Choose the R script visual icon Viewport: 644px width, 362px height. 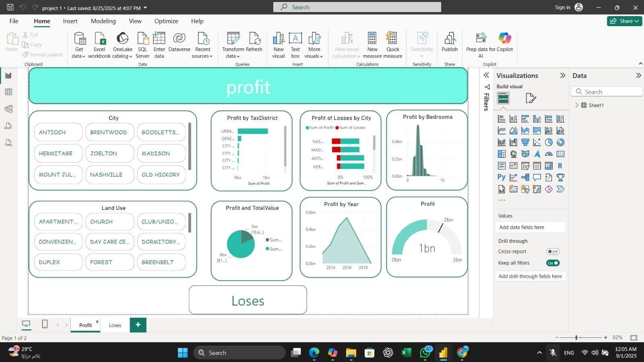point(560,165)
